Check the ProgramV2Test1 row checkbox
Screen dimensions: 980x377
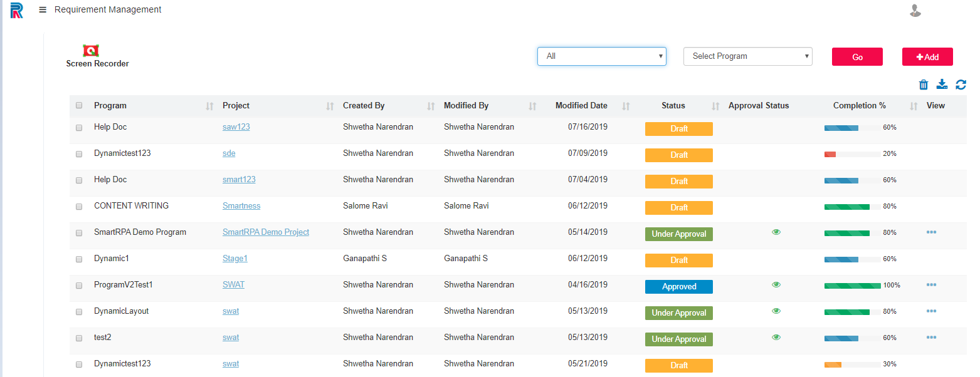click(79, 286)
